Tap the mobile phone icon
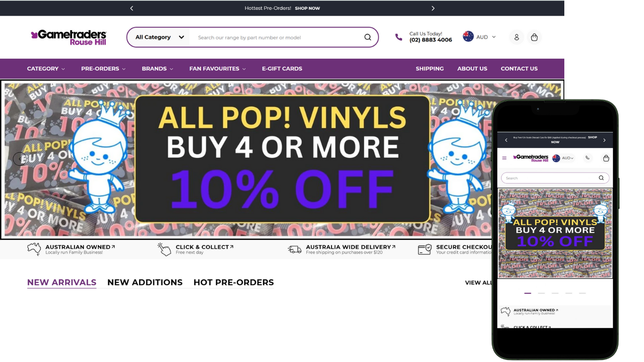Screen dimensions: 644x362 click(x=587, y=158)
